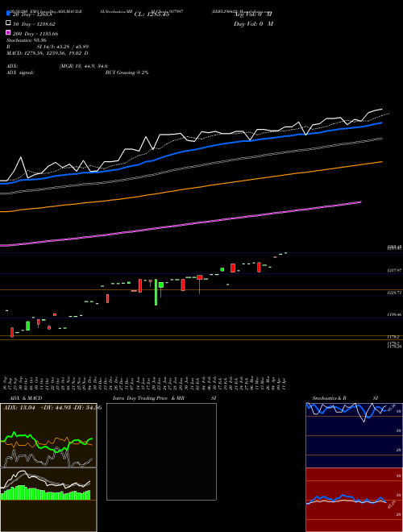Image resolution: width=403 pixels, height=532 pixels.
Task: Select the '50 Day - 1238.62' legend text
Action: pos(34,24)
